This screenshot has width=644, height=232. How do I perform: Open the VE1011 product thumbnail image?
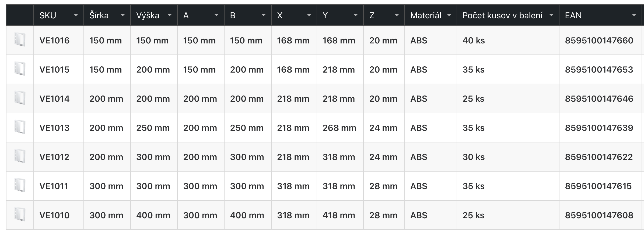pyautogui.click(x=20, y=186)
